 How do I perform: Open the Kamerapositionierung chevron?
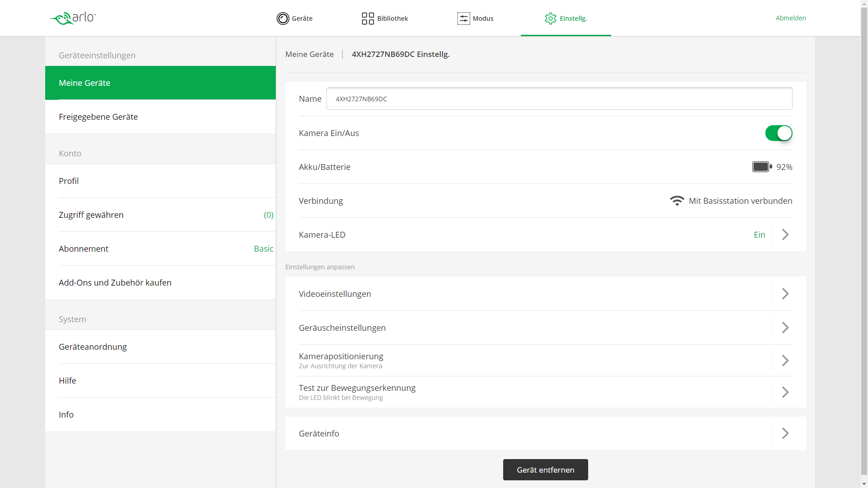785,361
